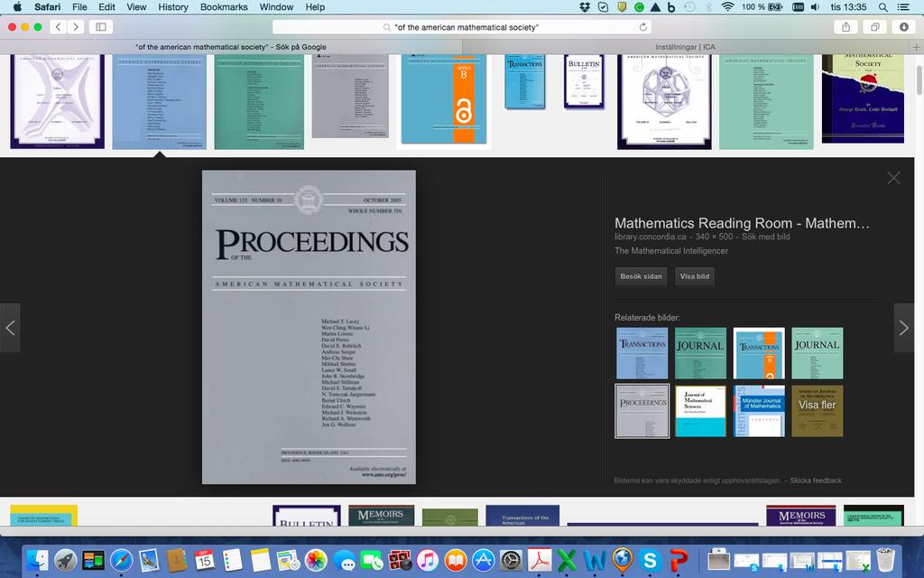924x578 pixels.
Task: Show the next image result
Action: (x=904, y=328)
